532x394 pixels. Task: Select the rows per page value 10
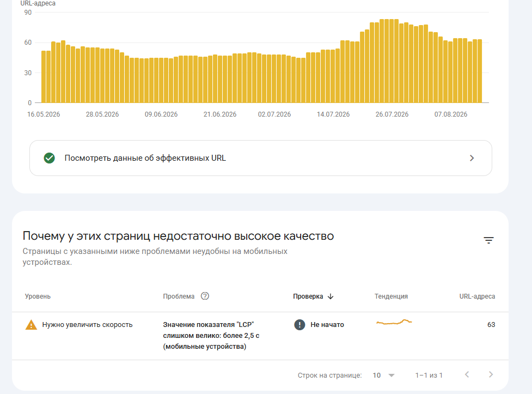[377, 375]
